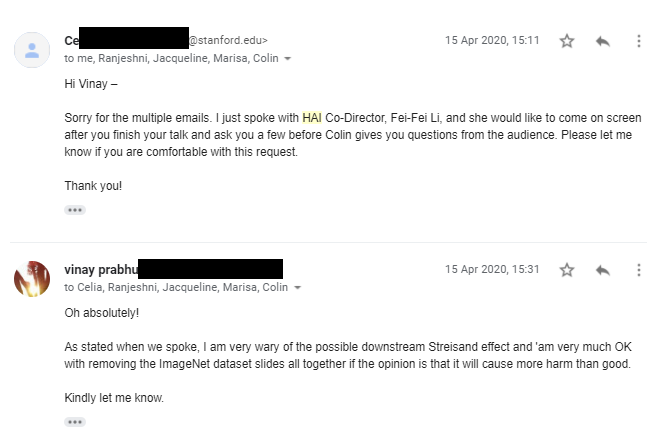Reply to the 15:11 email
The image size is (647, 435).
(602, 41)
